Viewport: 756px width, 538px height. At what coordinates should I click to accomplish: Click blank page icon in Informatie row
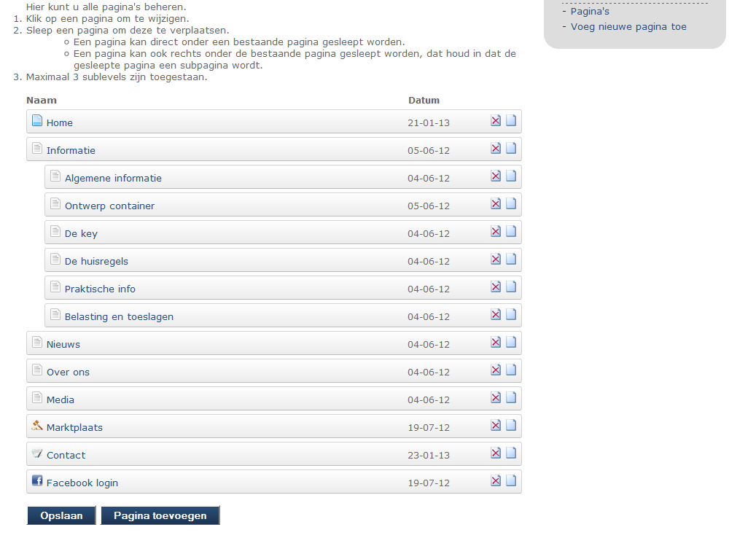pyautogui.click(x=511, y=149)
